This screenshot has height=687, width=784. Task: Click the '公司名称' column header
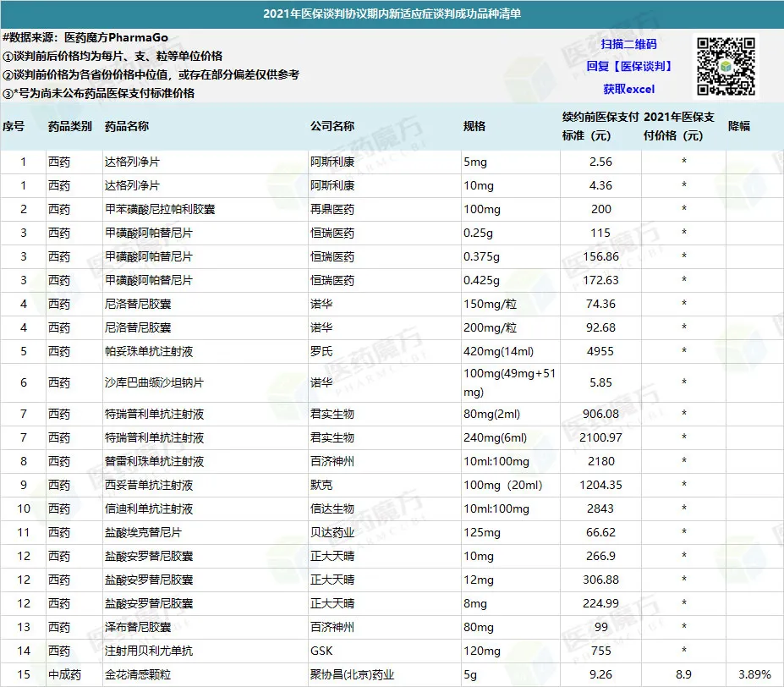tap(332, 126)
